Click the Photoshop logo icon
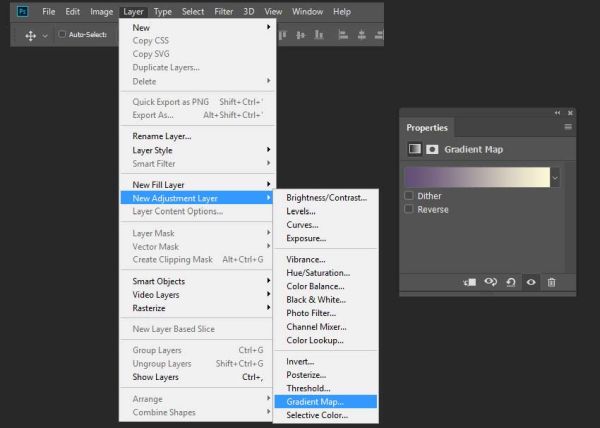The width and height of the screenshot is (600, 428). pos(23,11)
